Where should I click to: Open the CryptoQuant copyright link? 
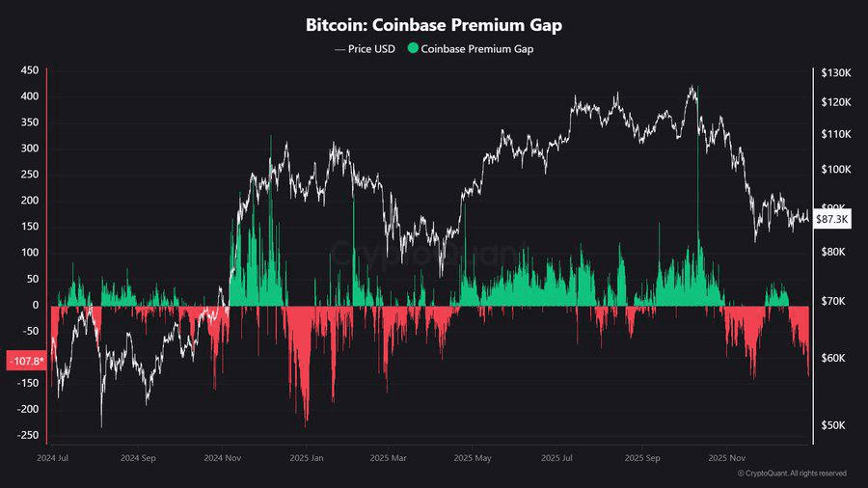coord(792,474)
